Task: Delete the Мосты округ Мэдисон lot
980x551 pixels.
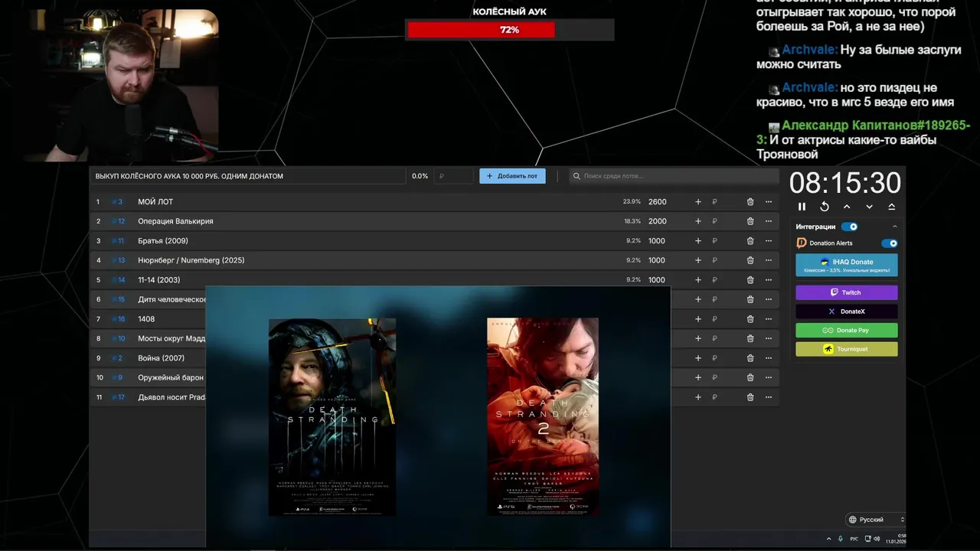Action: (750, 338)
